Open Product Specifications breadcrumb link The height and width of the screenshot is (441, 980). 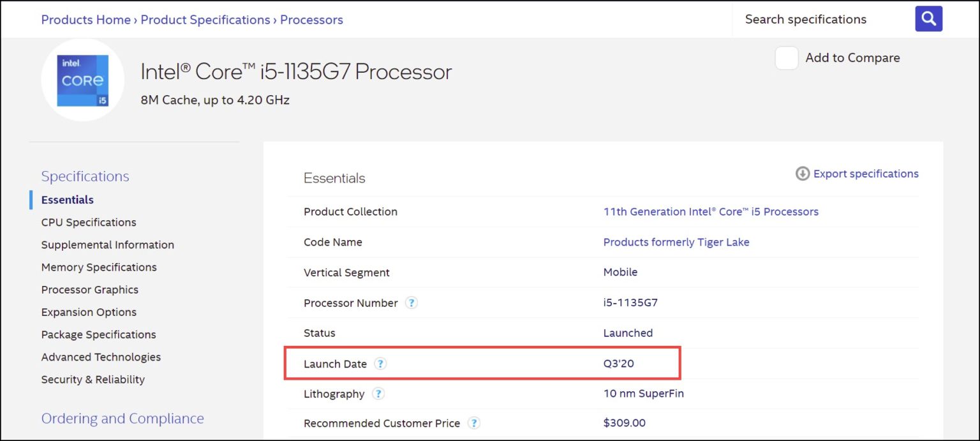(205, 20)
